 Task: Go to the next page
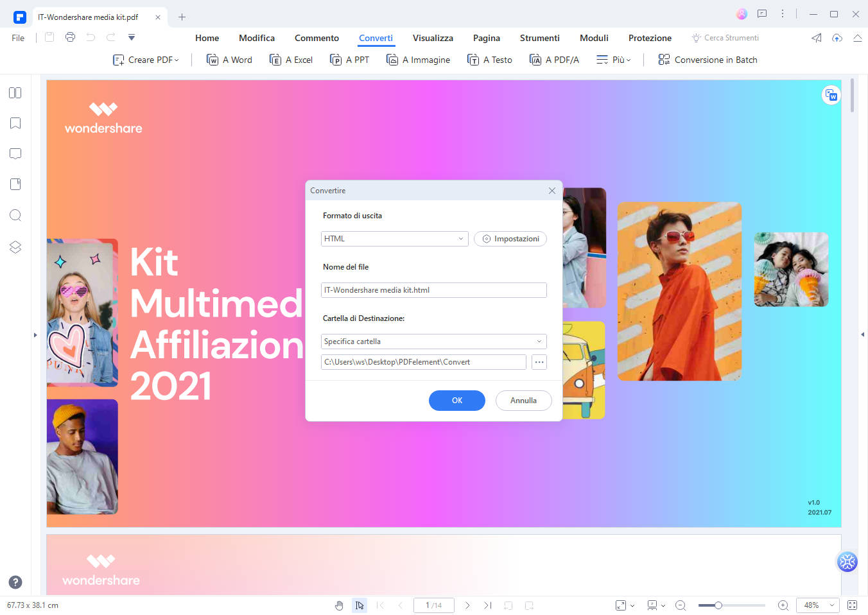point(467,605)
